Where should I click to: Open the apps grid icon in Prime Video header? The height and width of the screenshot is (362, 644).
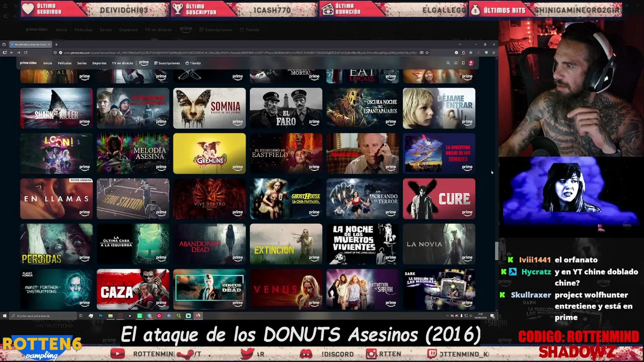point(456,63)
